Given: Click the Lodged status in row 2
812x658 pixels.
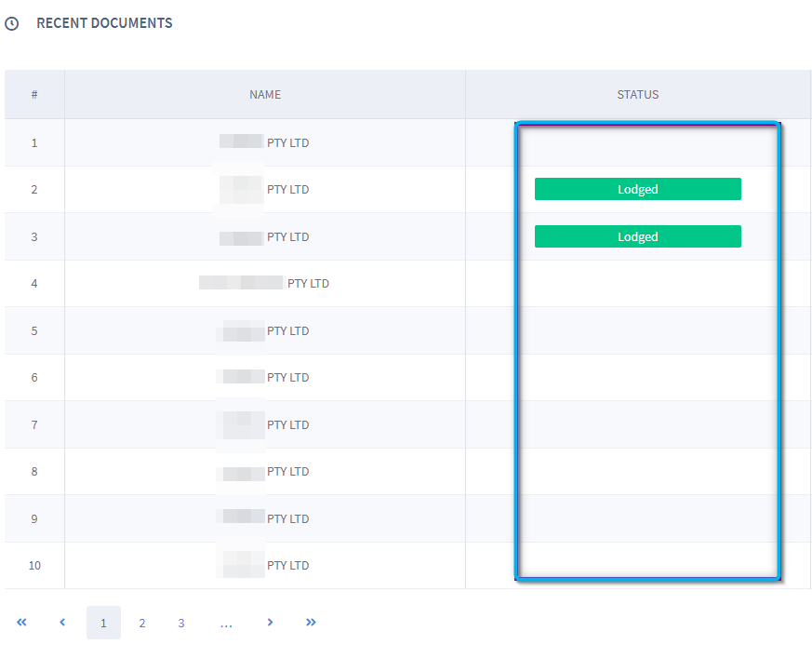Looking at the screenshot, I should [x=637, y=189].
